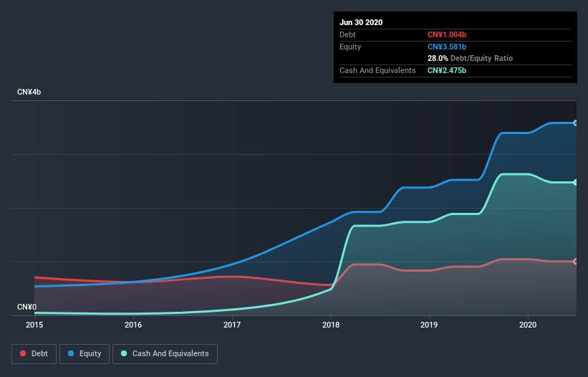Click the 2019 x-axis label
Image resolution: width=588 pixels, height=377 pixels.
(x=429, y=325)
